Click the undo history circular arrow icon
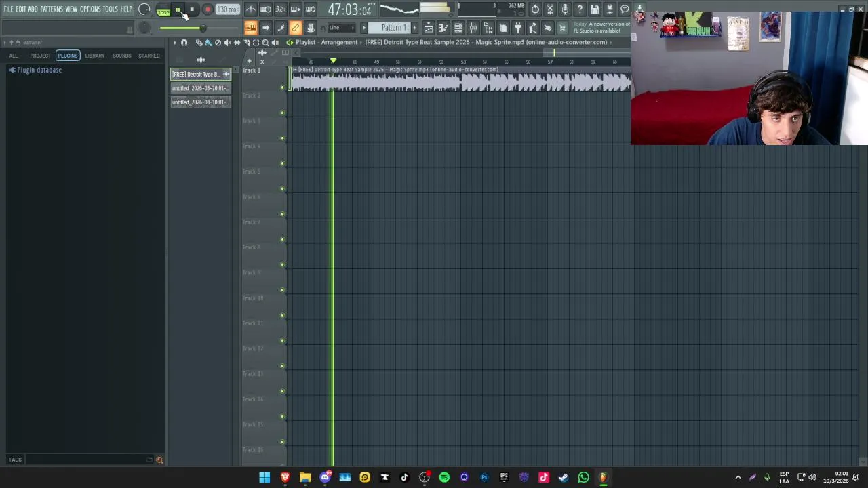Image resolution: width=868 pixels, height=488 pixels. (x=535, y=9)
